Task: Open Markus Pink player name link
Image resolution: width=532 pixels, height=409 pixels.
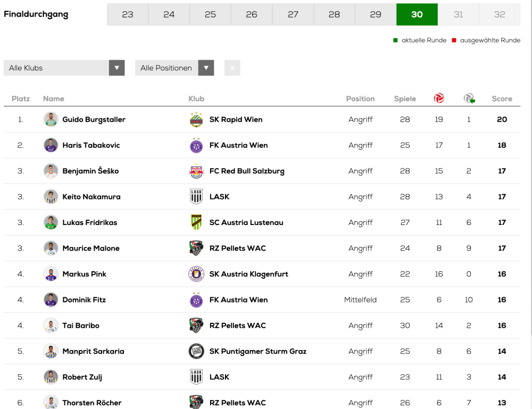Action: [x=84, y=274]
